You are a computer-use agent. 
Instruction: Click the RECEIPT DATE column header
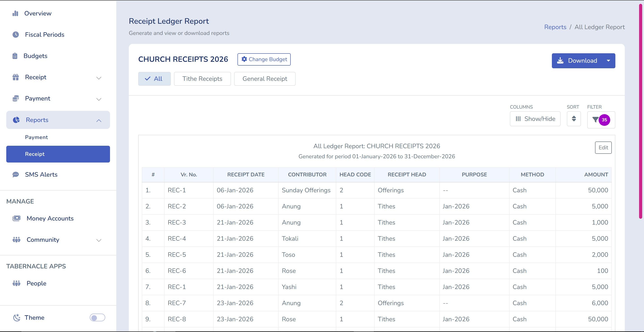(246, 175)
